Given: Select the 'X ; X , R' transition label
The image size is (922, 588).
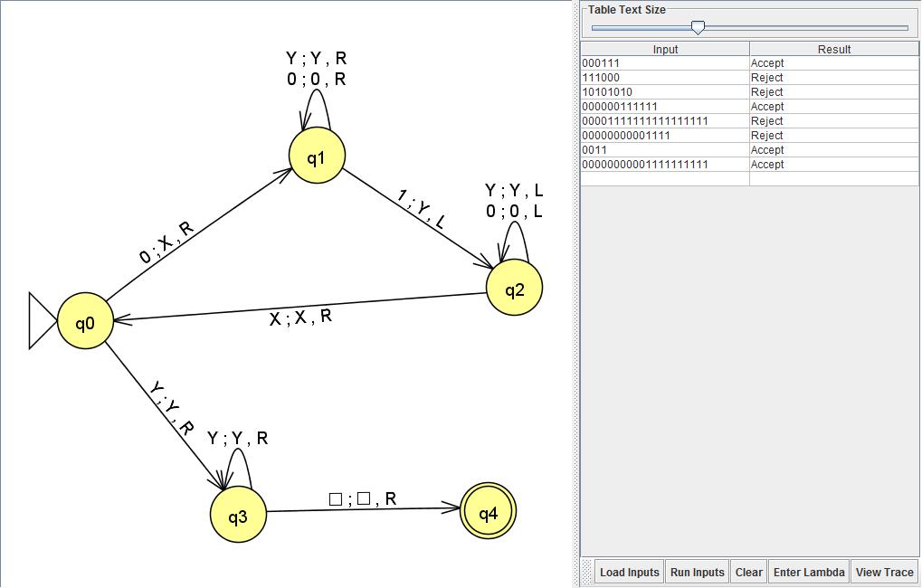Looking at the screenshot, I should (x=300, y=318).
